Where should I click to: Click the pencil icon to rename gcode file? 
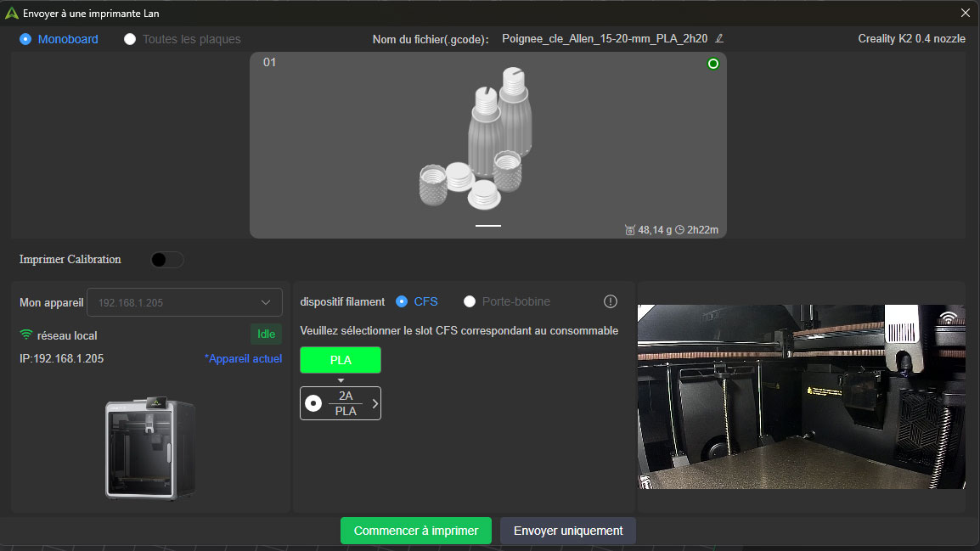(719, 39)
